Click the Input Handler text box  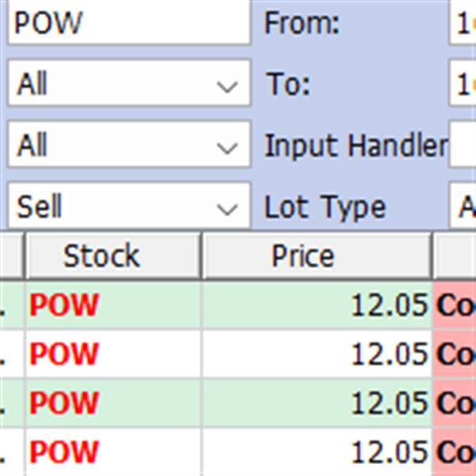462,145
